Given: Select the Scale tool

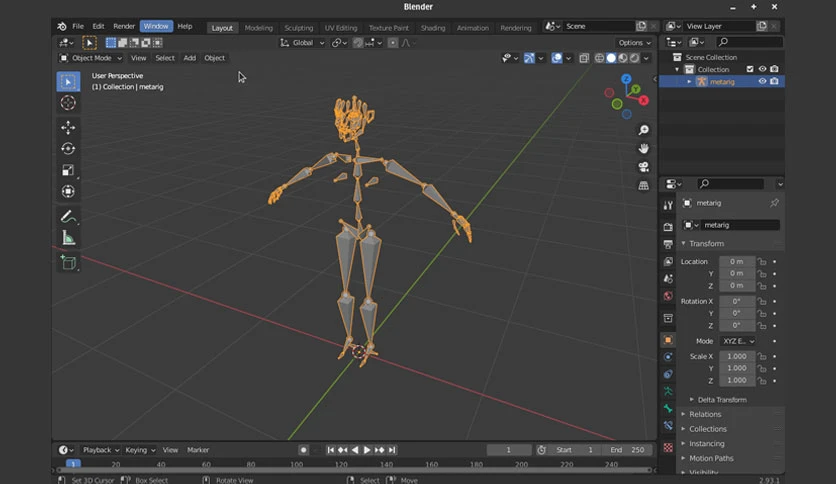Looking at the screenshot, I should pos(68,170).
